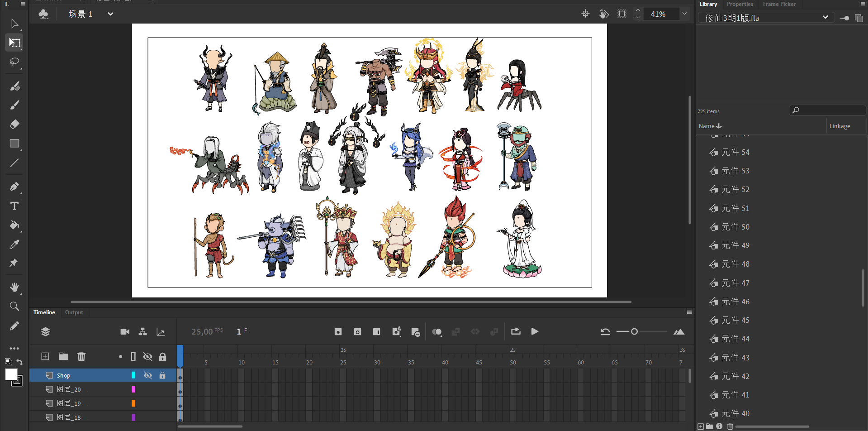Select the Free Transform tool
This screenshot has height=431, width=868.
tap(14, 43)
